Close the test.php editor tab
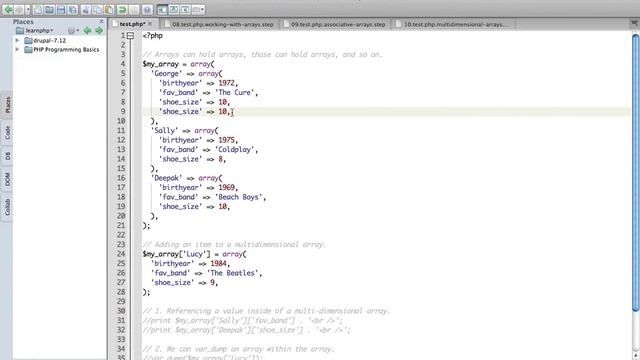Viewport: 640px width, 360px height. 150,24
